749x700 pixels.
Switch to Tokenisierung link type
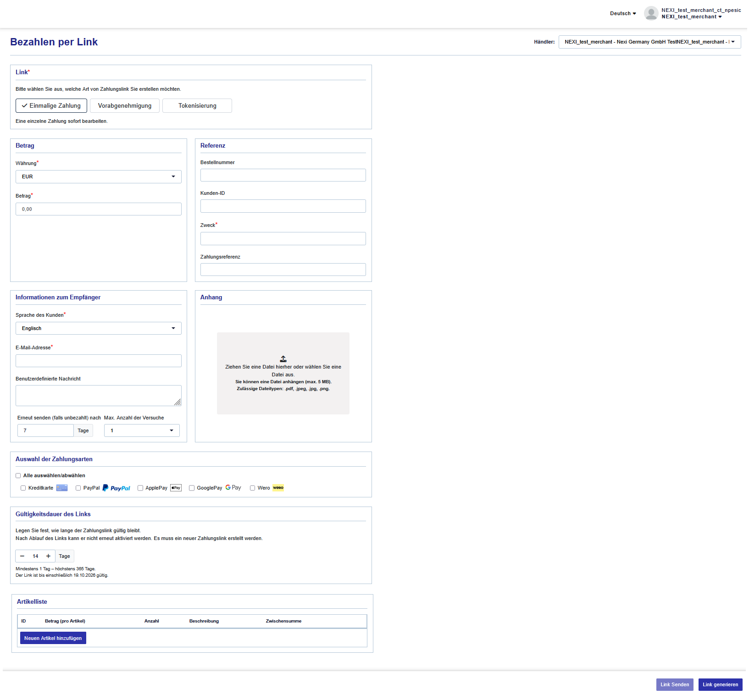pos(197,105)
